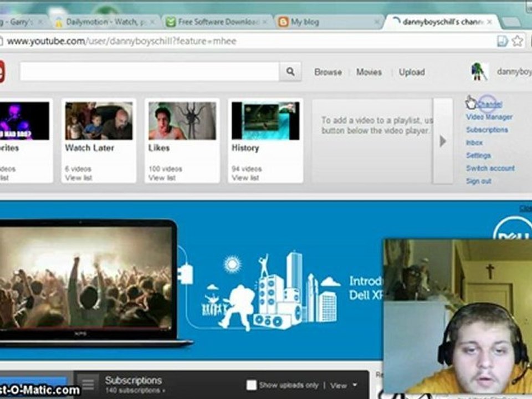Click the YouTube search input field
This screenshot has width=532, height=399.
149,71
